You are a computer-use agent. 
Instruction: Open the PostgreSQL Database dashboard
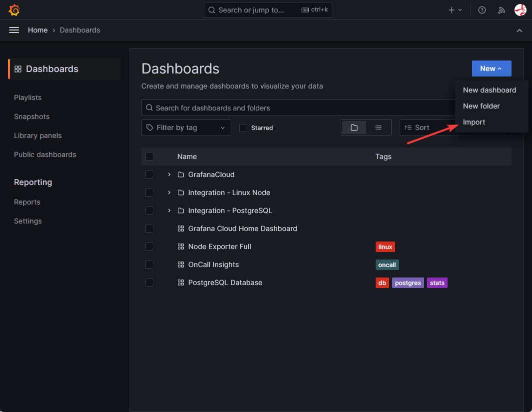[x=225, y=282]
